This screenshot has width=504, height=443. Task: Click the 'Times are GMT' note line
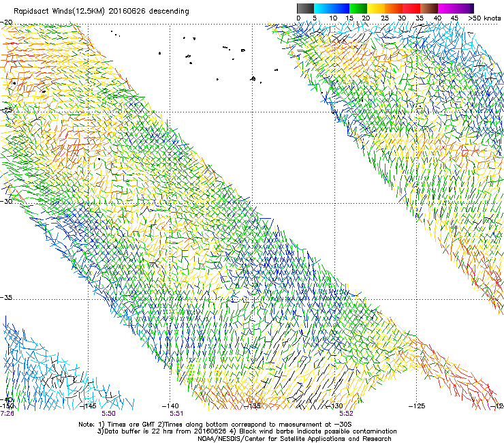pyautogui.click(x=215, y=425)
